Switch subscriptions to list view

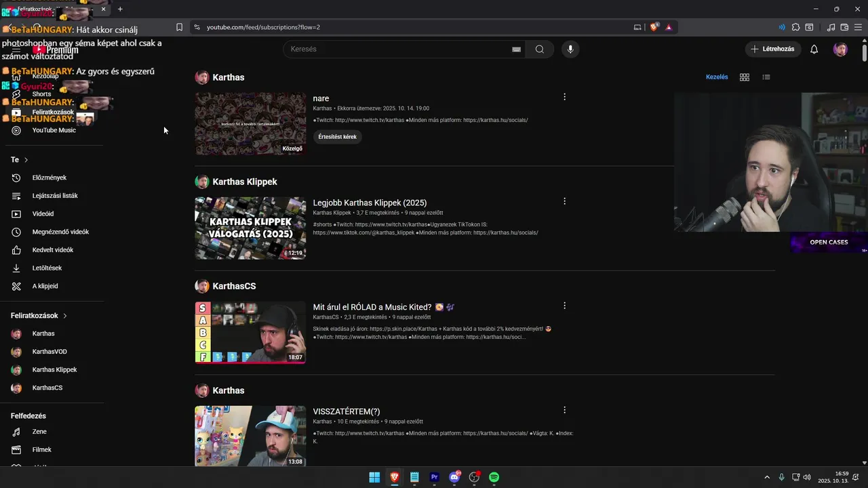point(766,77)
